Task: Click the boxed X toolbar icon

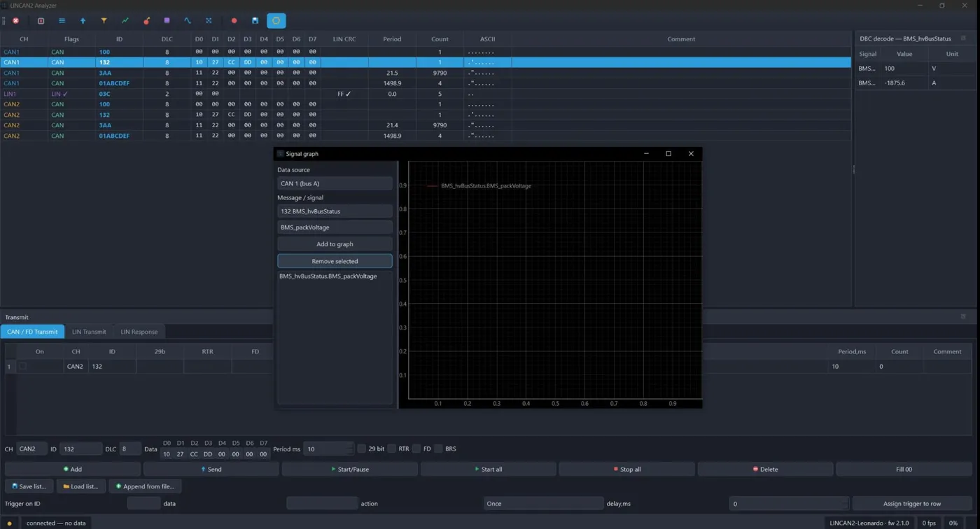Action: pos(41,21)
